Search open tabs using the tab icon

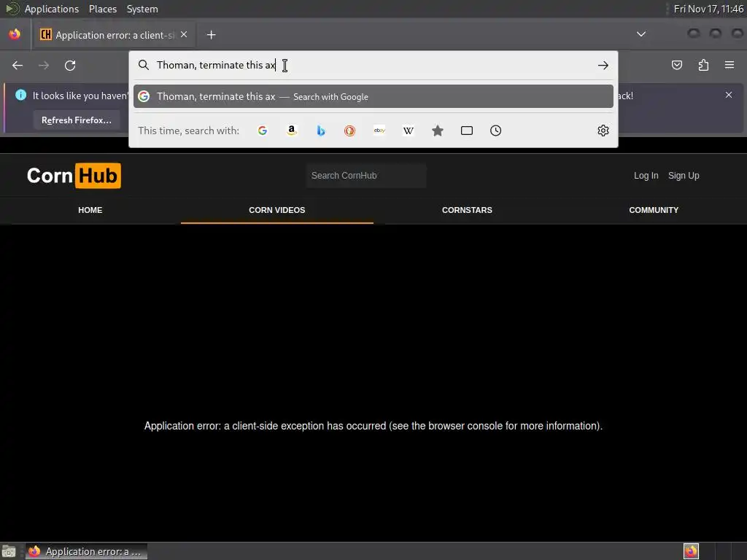[x=467, y=131]
